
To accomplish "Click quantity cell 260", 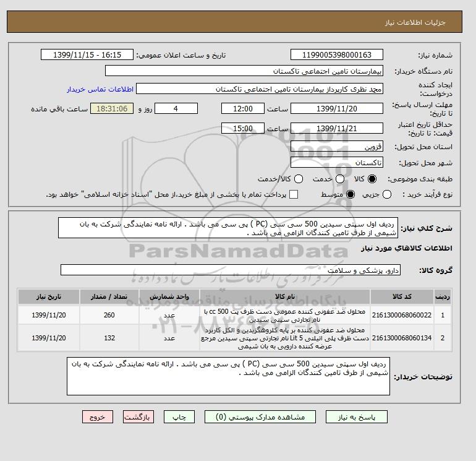I will tap(109, 315).
